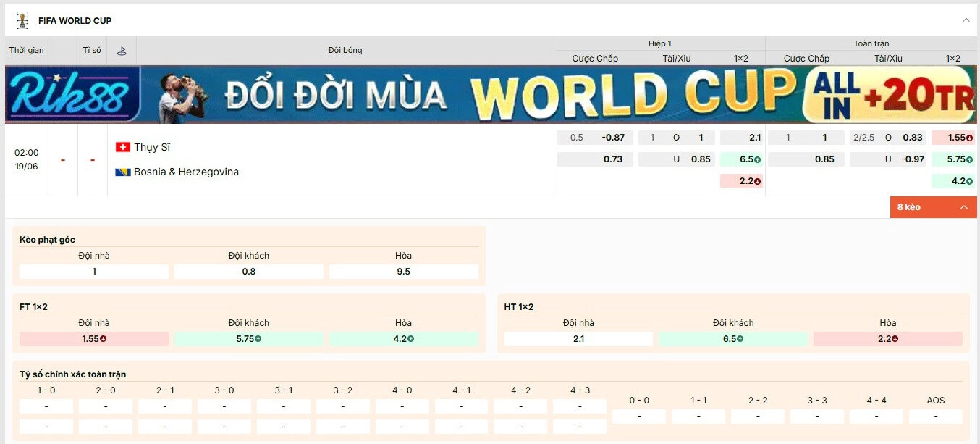Pick 2.1 in the match row Hiệp 1 1×2 column

[742, 138]
